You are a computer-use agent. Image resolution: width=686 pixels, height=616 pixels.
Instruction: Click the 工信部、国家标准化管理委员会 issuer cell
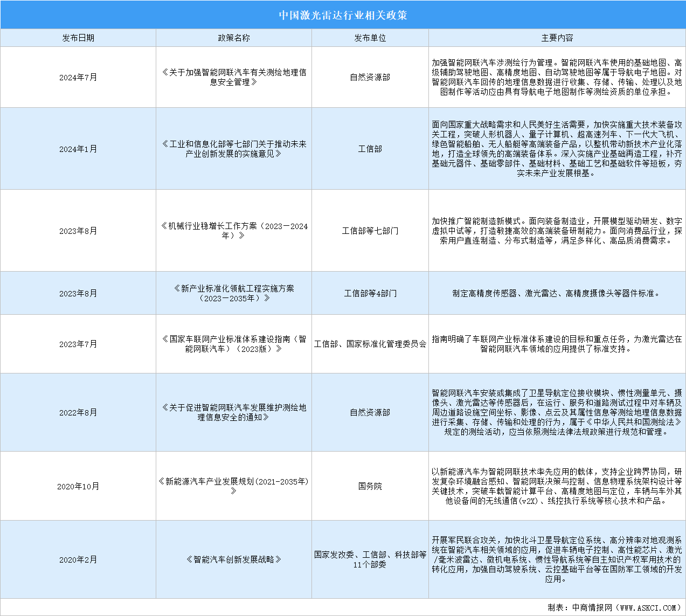370,344
